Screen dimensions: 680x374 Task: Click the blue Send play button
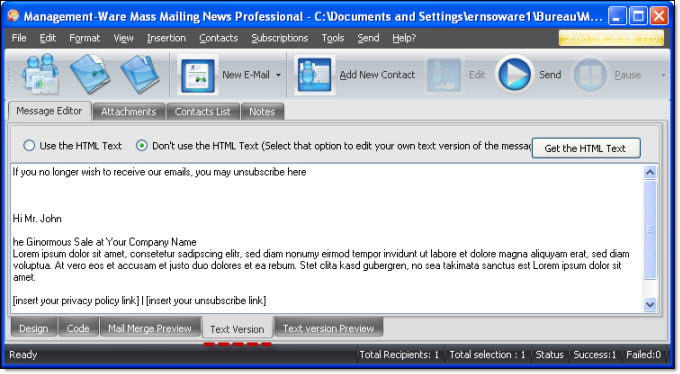coord(514,75)
